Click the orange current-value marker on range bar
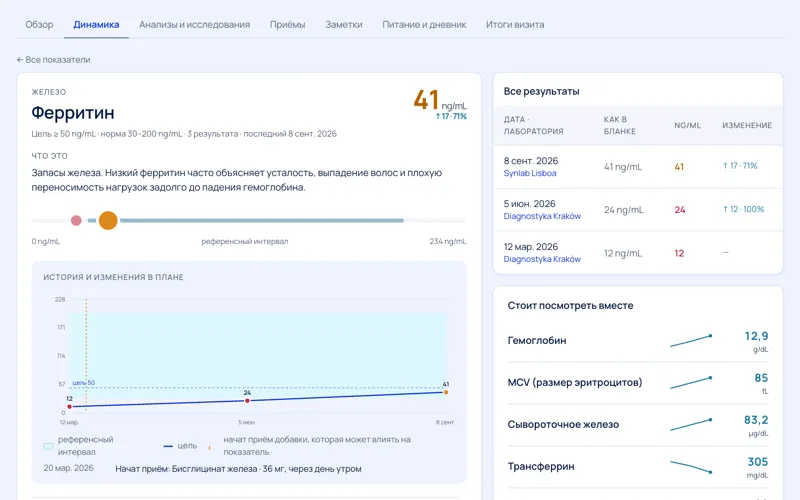This screenshot has width=800, height=500. click(x=108, y=220)
